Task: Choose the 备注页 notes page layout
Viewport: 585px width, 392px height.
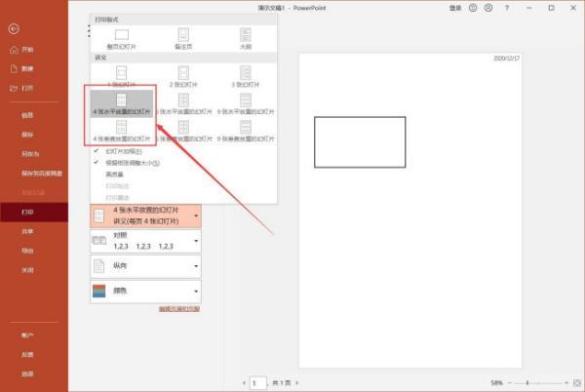Action: click(x=182, y=40)
